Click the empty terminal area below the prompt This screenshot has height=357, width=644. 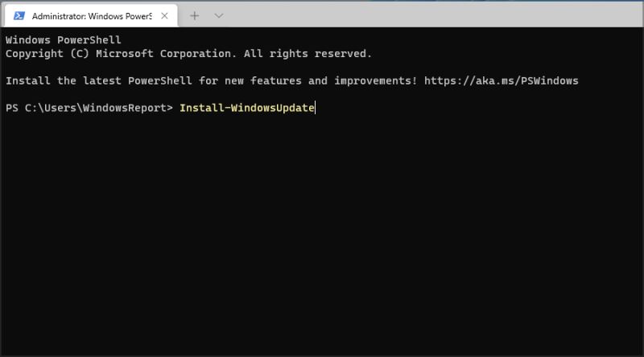322,241
